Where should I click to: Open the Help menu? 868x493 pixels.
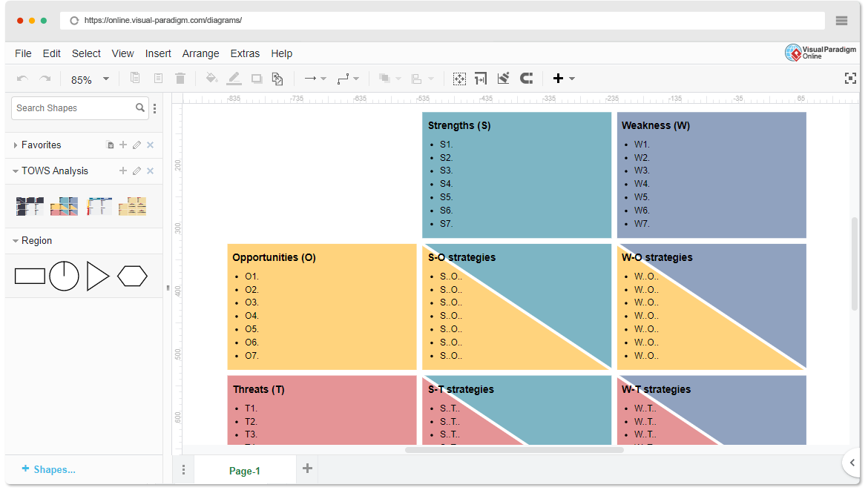(x=282, y=53)
